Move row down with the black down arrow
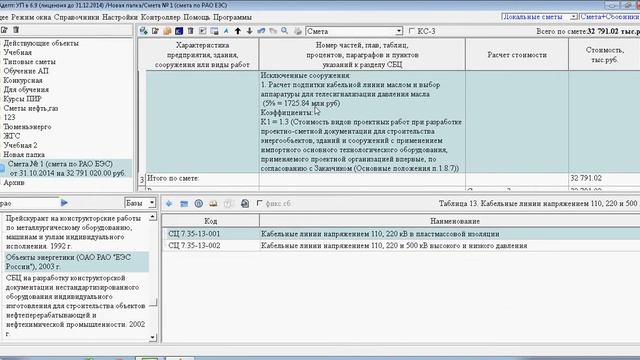This screenshot has height=360, width=640. tap(249, 31)
